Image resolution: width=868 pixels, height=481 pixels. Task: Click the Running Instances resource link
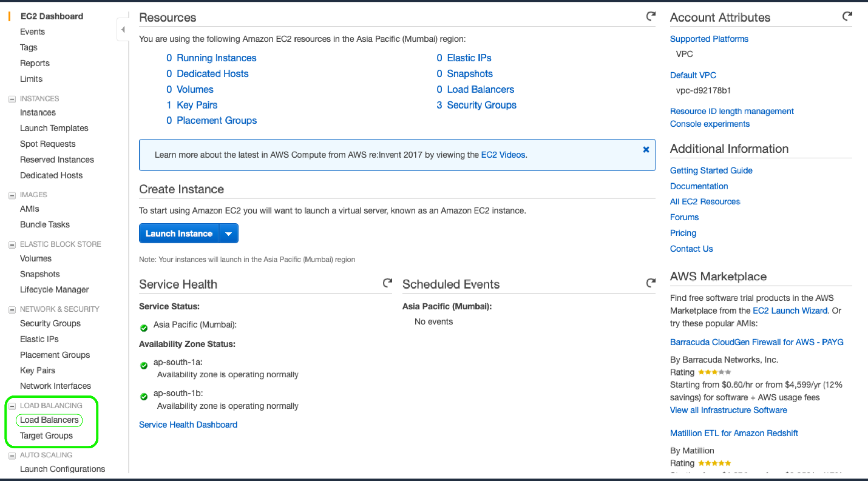[x=217, y=58]
